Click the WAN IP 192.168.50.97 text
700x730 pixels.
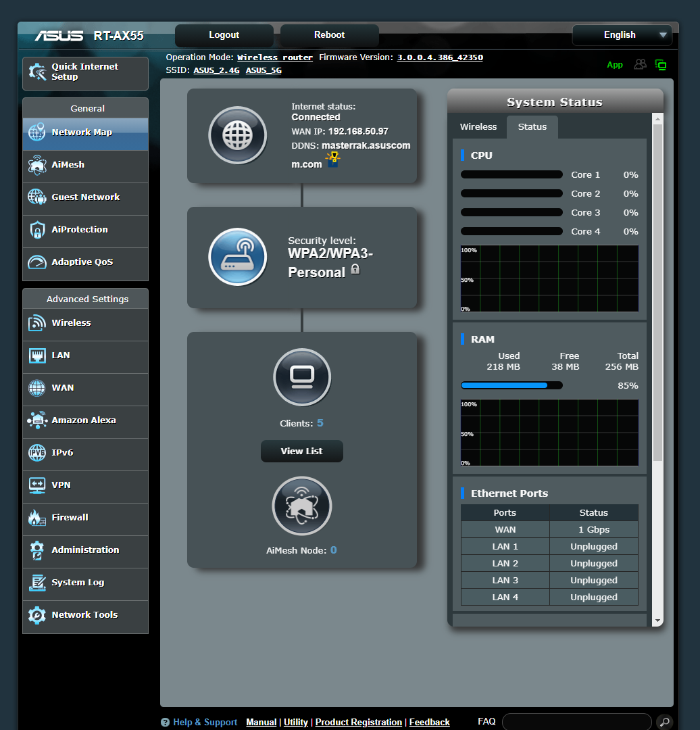358,131
